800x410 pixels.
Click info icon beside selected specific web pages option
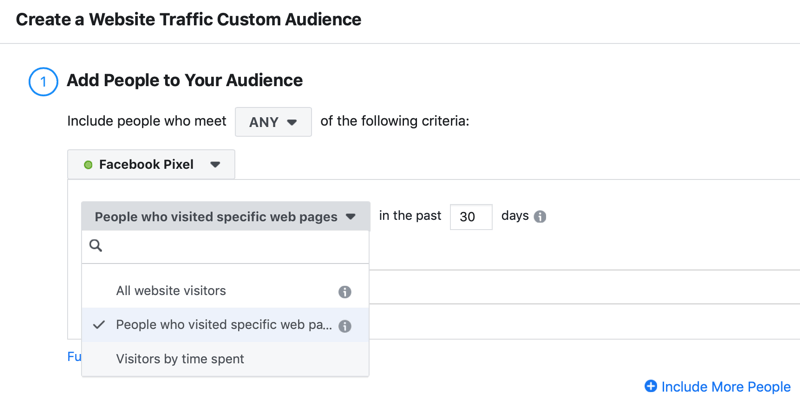345,326
